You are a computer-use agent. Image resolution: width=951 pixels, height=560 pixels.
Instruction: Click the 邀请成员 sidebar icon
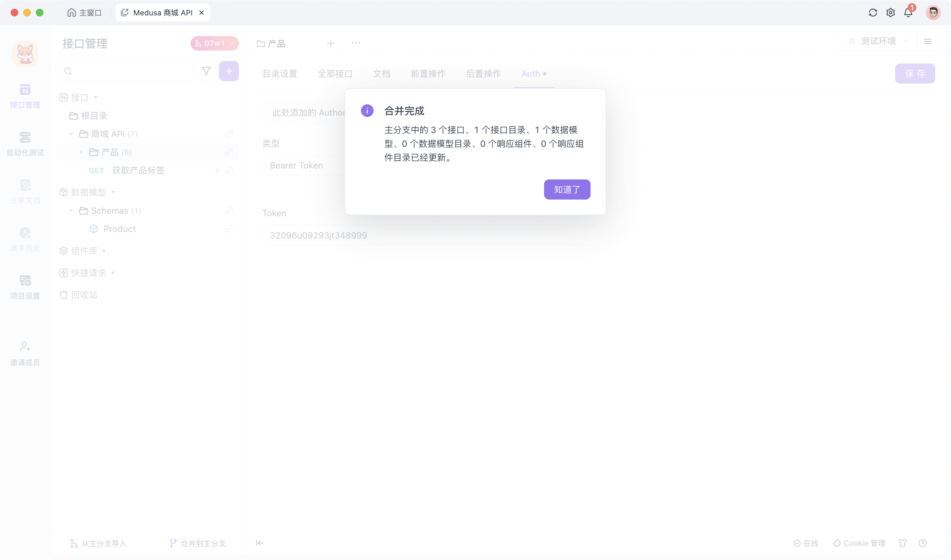click(24, 353)
